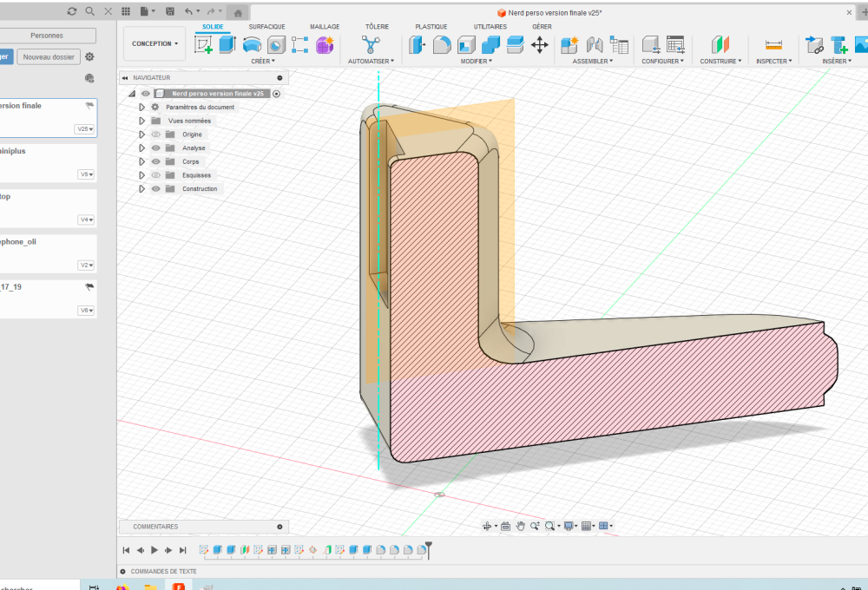The width and height of the screenshot is (868, 590).
Task: Click the Extrude tool icon
Action: [x=227, y=45]
